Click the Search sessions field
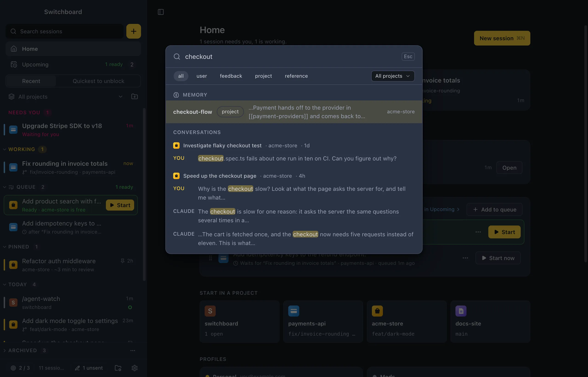The width and height of the screenshot is (588, 377). [65, 31]
